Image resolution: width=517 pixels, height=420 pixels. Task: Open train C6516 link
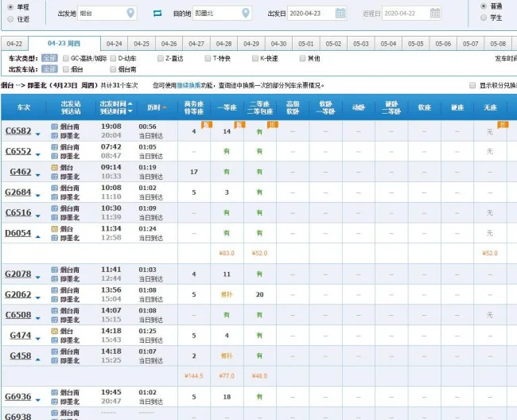(x=18, y=212)
